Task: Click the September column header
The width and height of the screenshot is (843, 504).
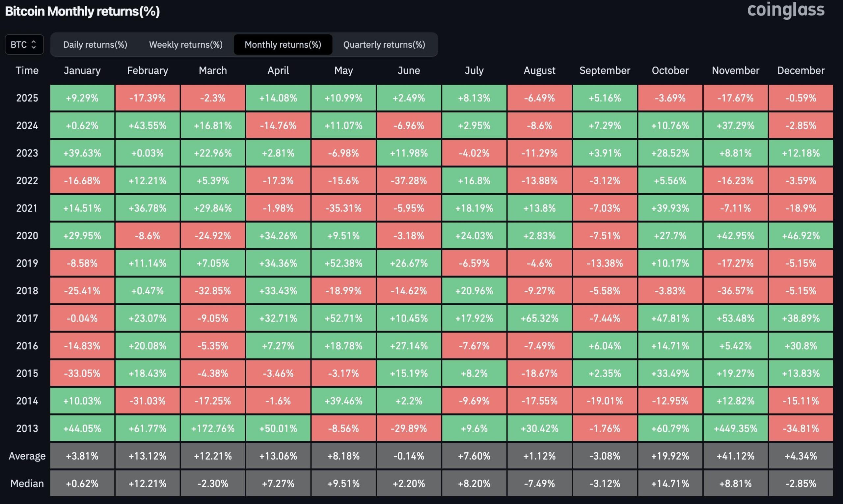Action: 605,70
